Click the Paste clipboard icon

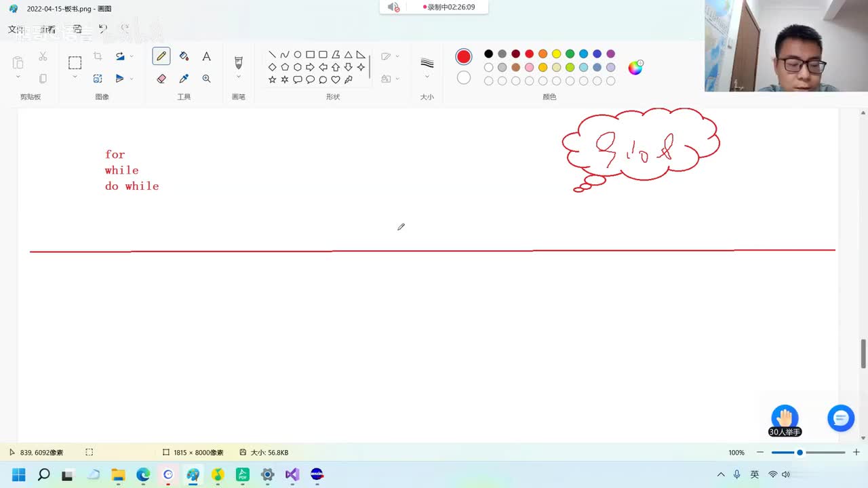18,63
